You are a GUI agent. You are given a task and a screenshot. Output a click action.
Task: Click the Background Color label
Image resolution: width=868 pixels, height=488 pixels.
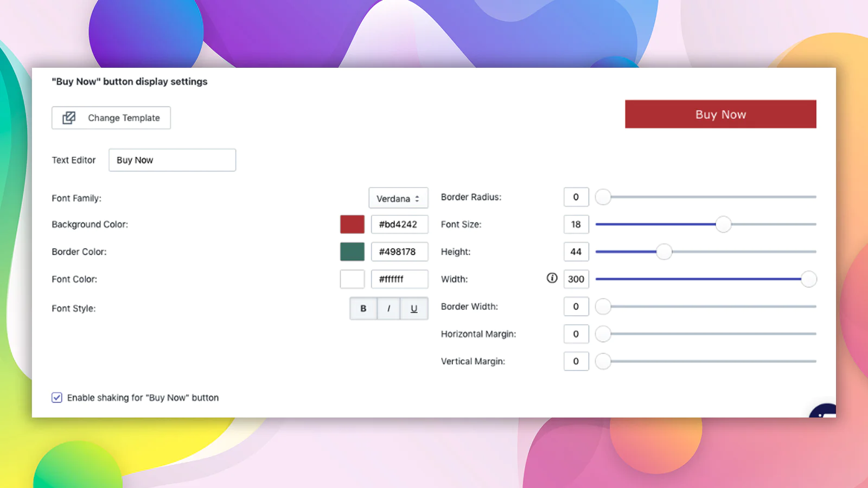click(x=90, y=224)
